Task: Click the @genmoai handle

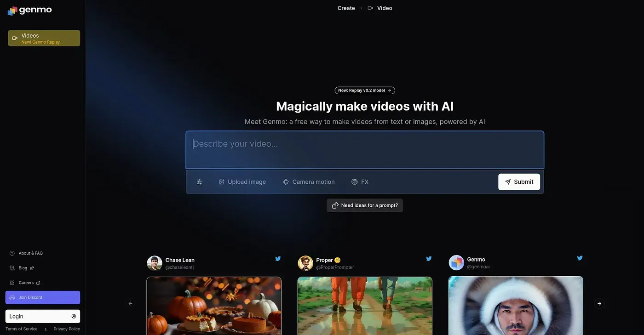Action: pyautogui.click(x=478, y=267)
